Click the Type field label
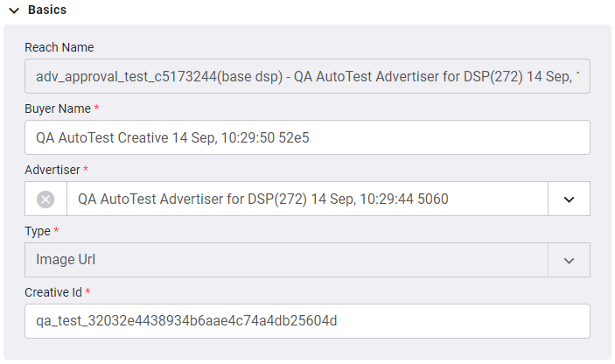 [38, 231]
